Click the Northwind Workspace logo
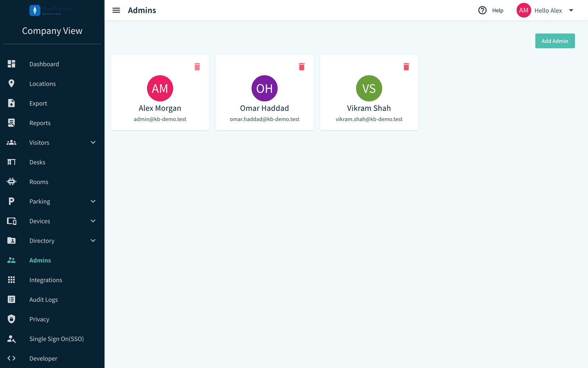Screen dimensions: 588x368 pyautogui.click(x=50, y=10)
